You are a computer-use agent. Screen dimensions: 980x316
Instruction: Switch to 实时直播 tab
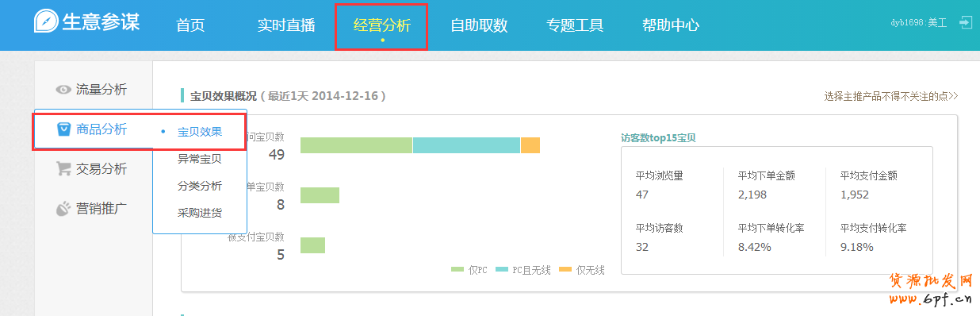(x=286, y=25)
